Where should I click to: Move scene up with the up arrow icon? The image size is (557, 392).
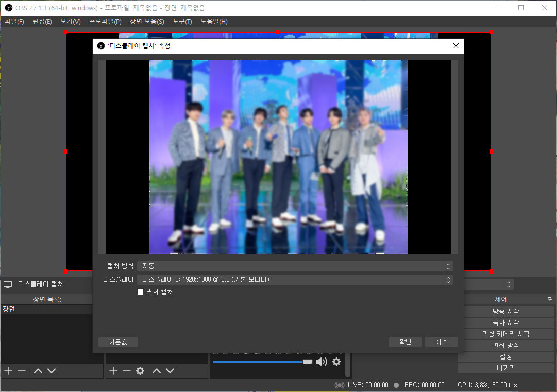(38, 370)
